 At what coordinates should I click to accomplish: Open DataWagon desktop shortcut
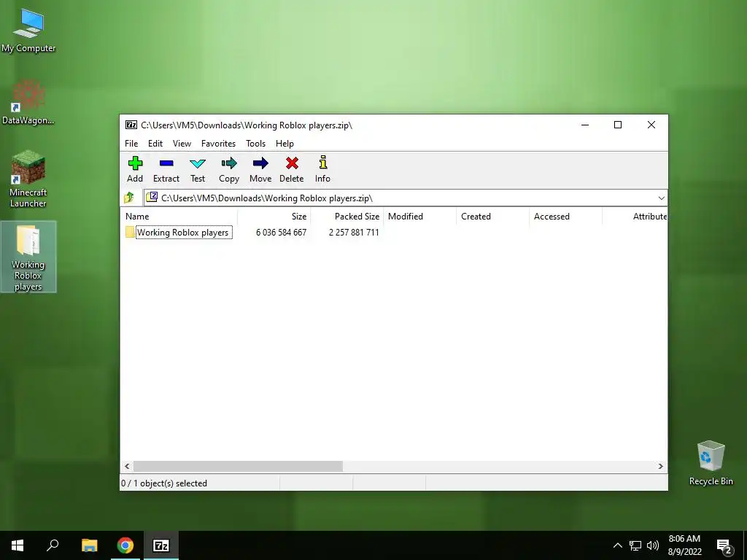tap(28, 102)
